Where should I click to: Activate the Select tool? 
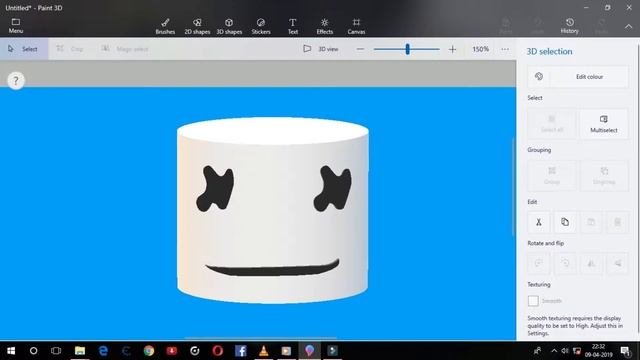click(x=24, y=49)
